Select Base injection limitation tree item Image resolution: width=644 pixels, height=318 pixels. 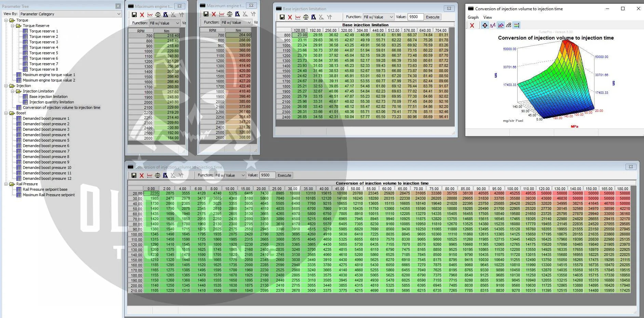coord(48,97)
